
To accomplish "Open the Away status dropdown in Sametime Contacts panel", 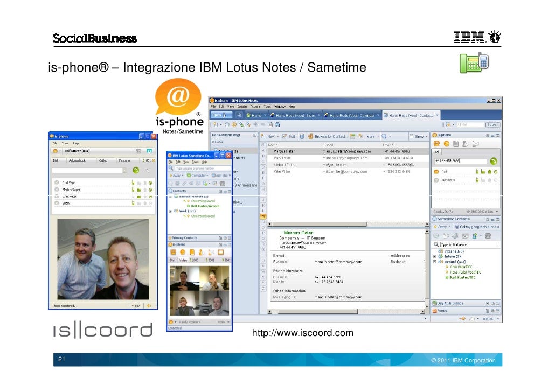I will click(442, 227).
